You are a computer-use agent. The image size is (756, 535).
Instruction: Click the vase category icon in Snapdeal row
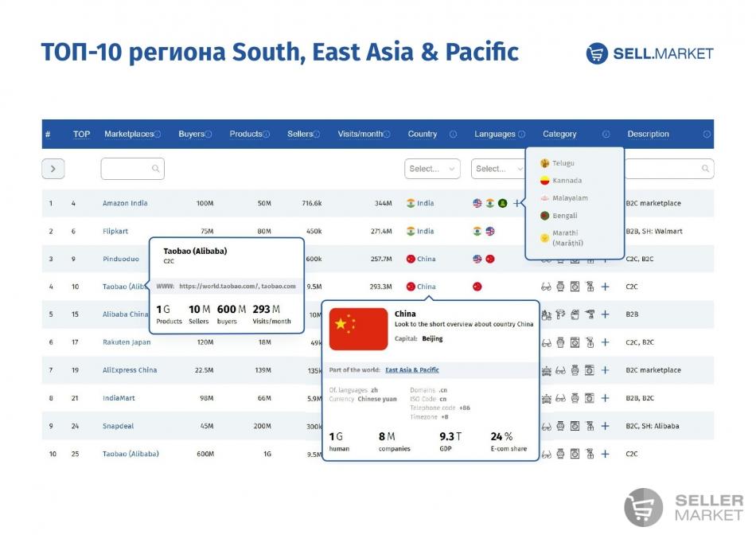click(x=560, y=427)
